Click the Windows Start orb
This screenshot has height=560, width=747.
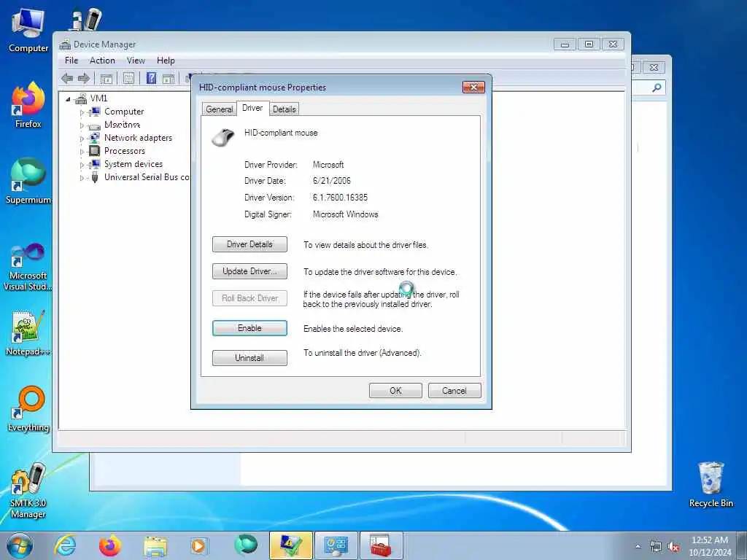click(20, 545)
